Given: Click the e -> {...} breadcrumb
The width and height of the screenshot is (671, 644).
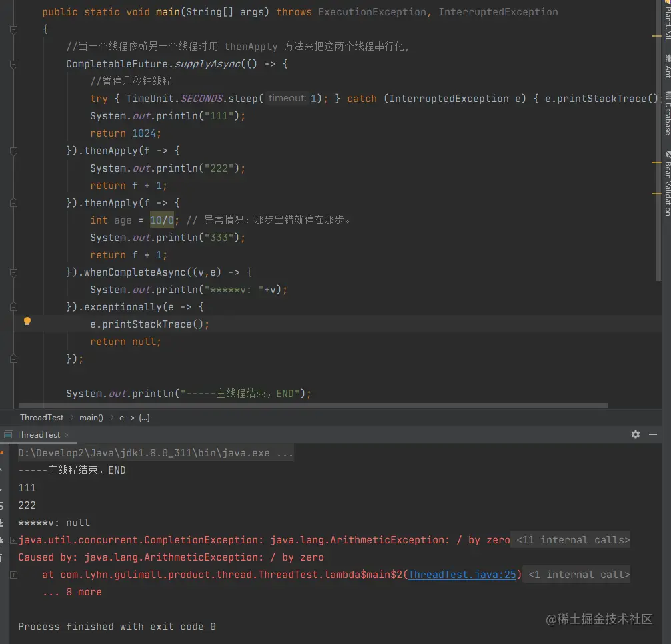Looking at the screenshot, I should click(x=134, y=418).
